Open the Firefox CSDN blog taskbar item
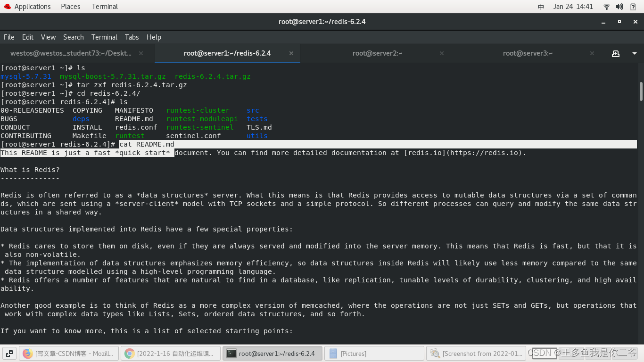This screenshot has width=644, height=362. [69, 354]
